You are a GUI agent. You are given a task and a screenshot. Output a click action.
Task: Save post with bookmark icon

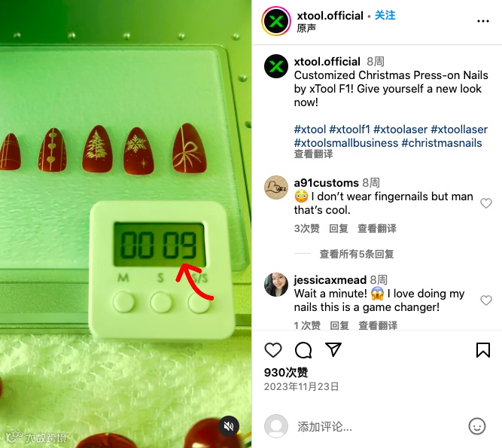pos(482,349)
